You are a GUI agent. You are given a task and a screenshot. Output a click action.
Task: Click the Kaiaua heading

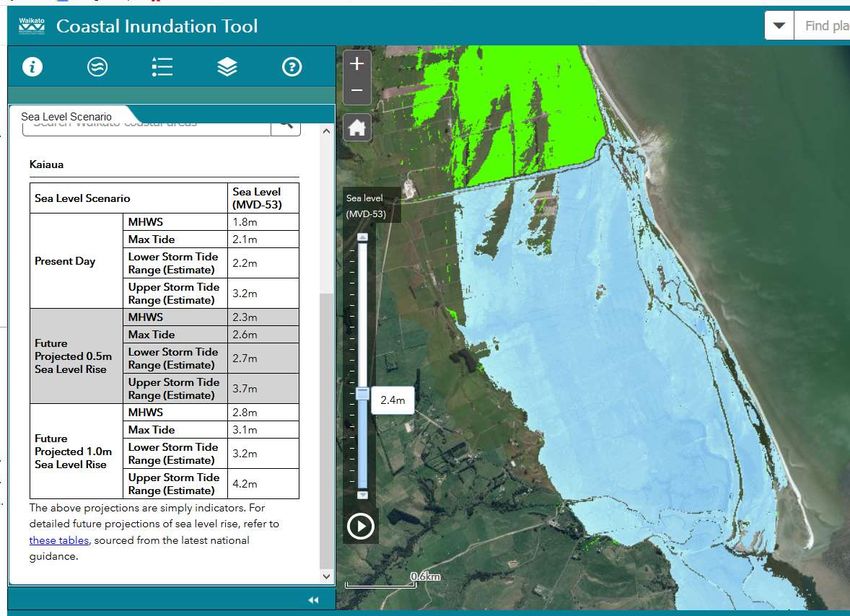(46, 164)
